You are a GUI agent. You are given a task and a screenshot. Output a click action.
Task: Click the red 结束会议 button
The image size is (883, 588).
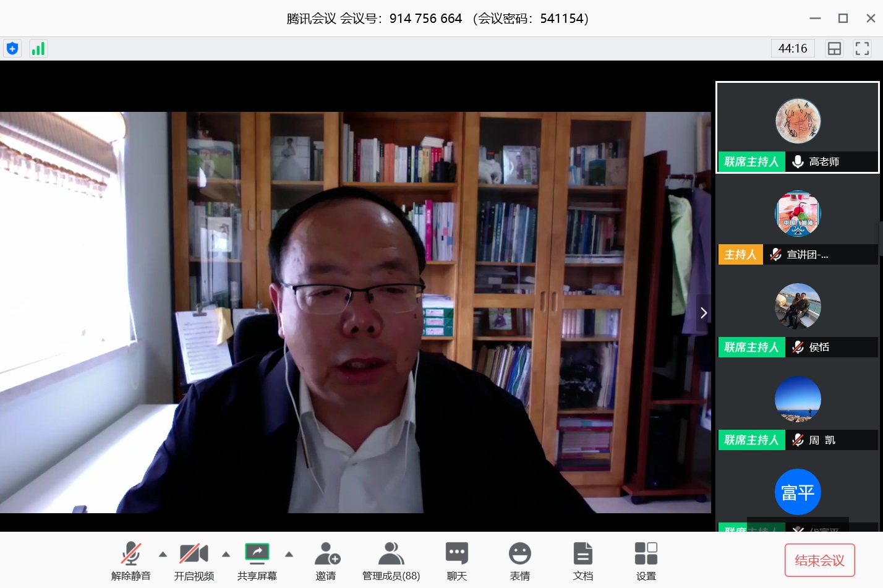[x=819, y=560]
